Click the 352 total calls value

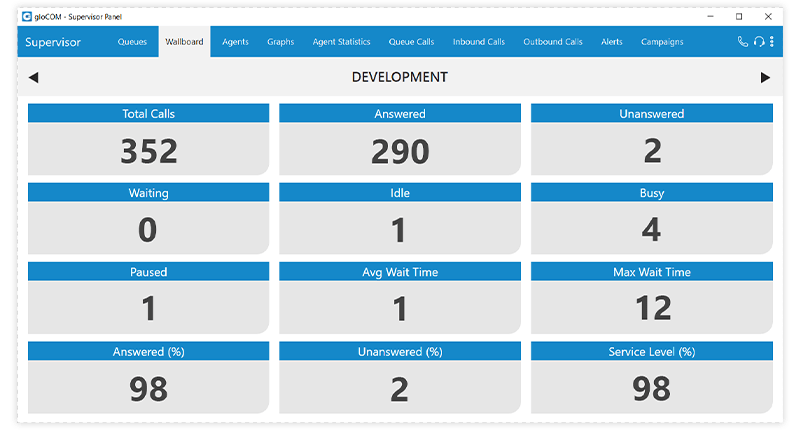click(x=148, y=151)
